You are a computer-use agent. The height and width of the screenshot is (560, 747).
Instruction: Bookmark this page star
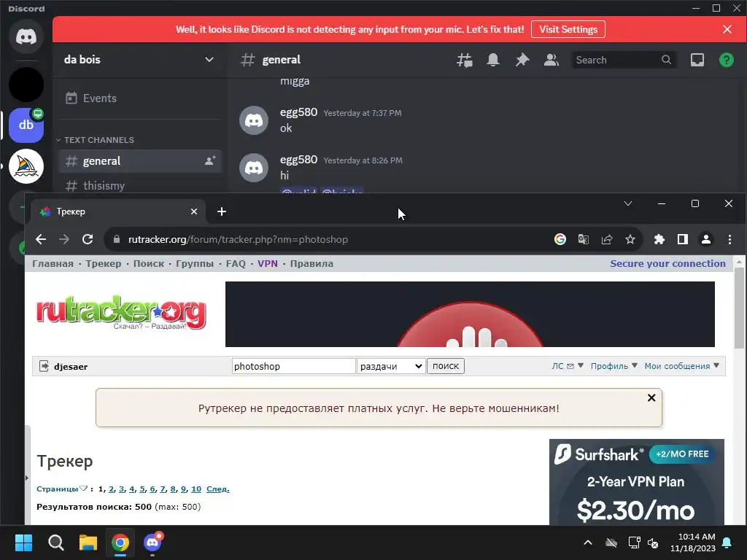pos(630,239)
